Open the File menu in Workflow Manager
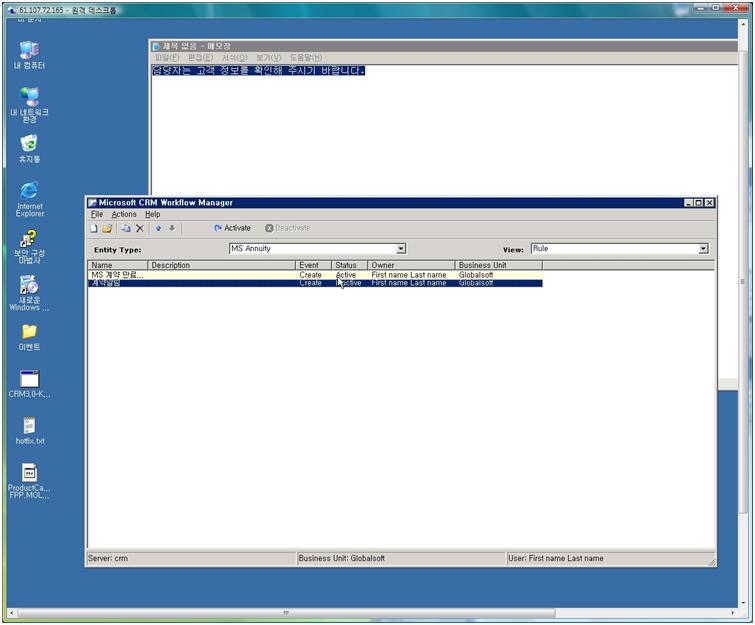 point(97,214)
